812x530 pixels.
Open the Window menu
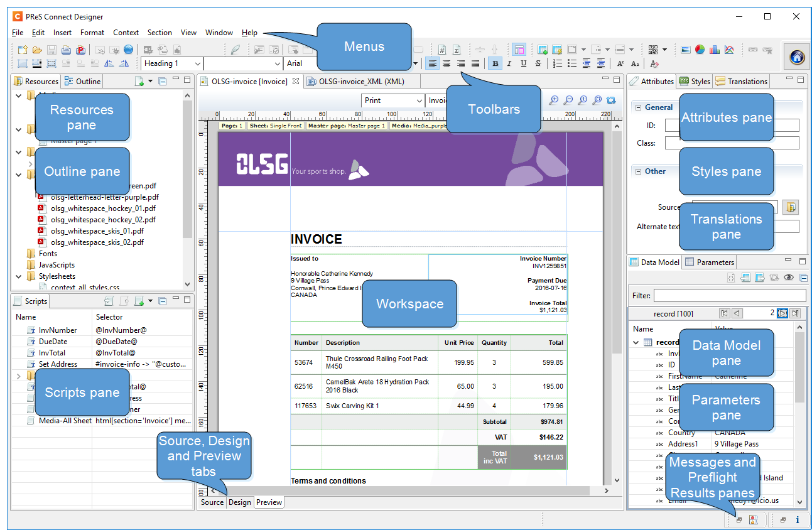(219, 33)
